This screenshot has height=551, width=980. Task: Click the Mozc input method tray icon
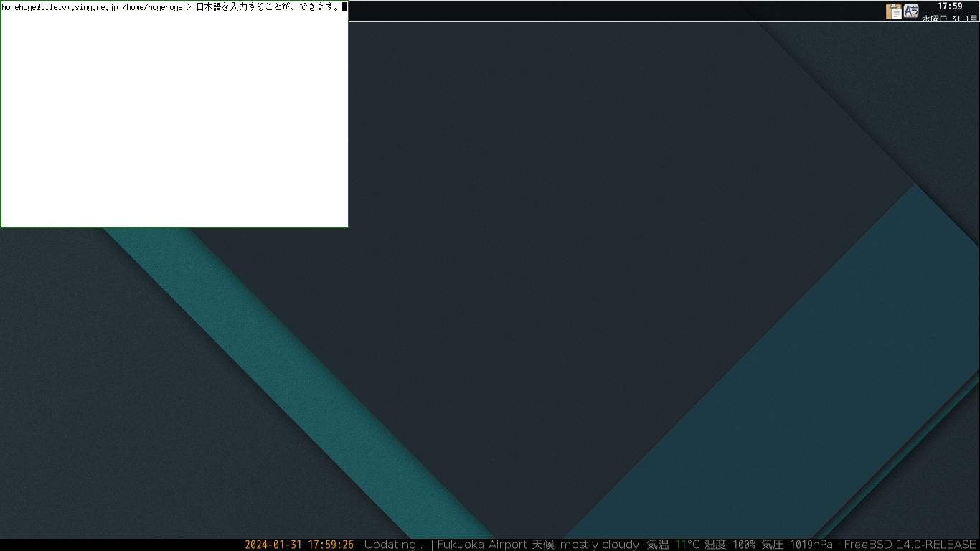911,11
